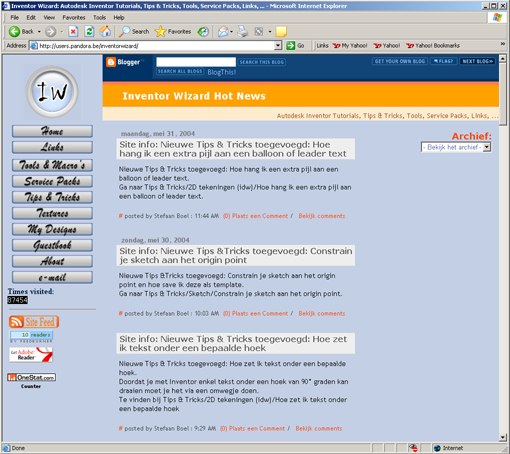Open the Back button history dropdown arrow

click(39, 32)
